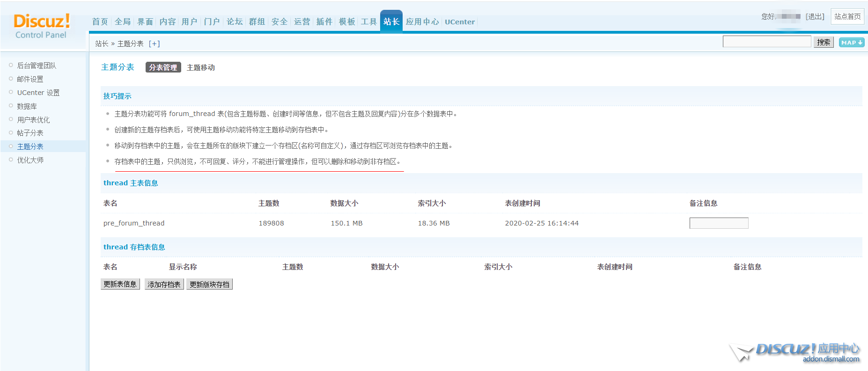The width and height of the screenshot is (868, 371).
Task: Click the MAP button icon
Action: pos(851,43)
